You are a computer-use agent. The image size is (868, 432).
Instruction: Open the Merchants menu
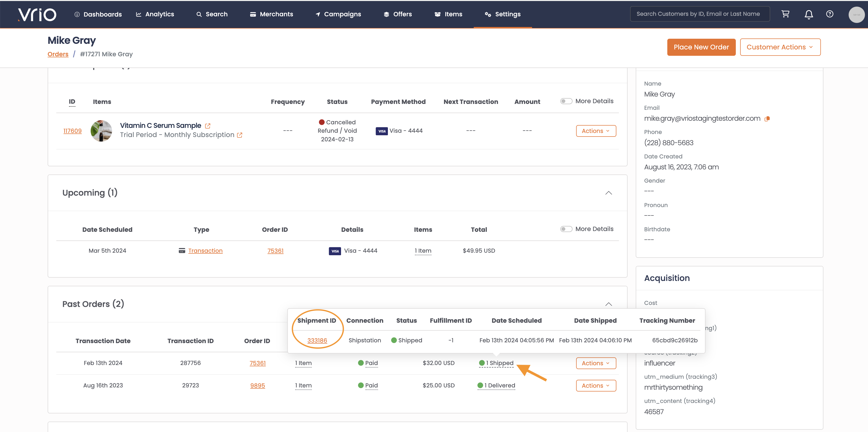click(272, 14)
